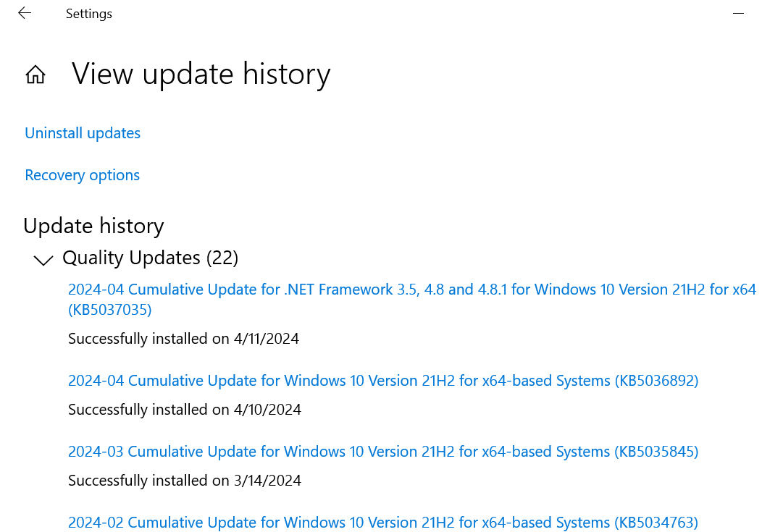This screenshot has width=762, height=532.
Task: Click the 2024-02 date prefix of the KB5034763 link
Action: (x=96, y=523)
